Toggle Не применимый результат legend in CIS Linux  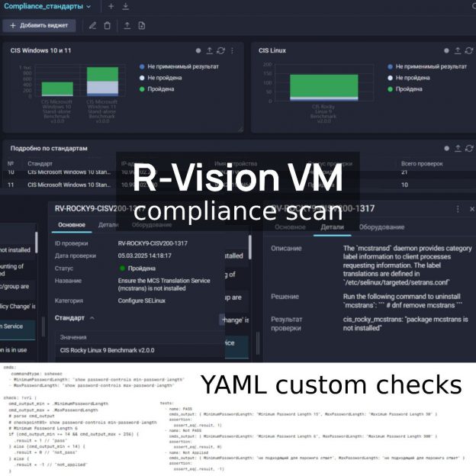[x=427, y=66]
